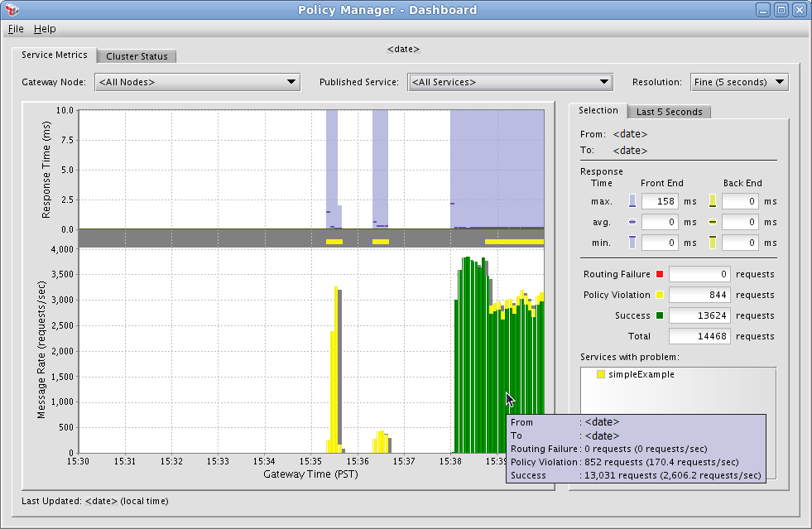Open the File menu

point(16,28)
